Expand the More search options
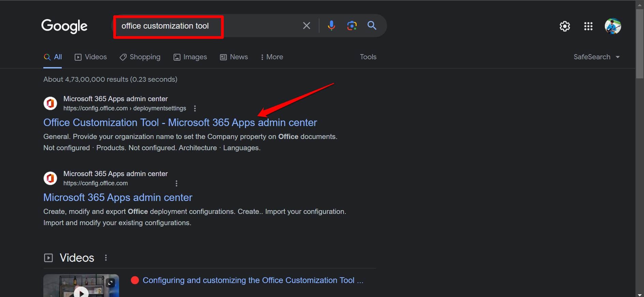 coord(272,57)
